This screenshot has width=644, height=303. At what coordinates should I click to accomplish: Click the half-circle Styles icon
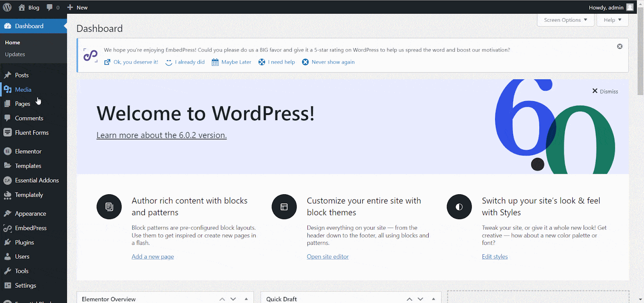459,207
